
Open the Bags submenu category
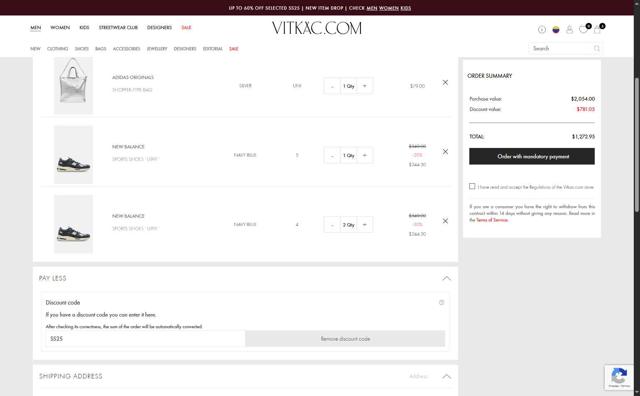100,49
